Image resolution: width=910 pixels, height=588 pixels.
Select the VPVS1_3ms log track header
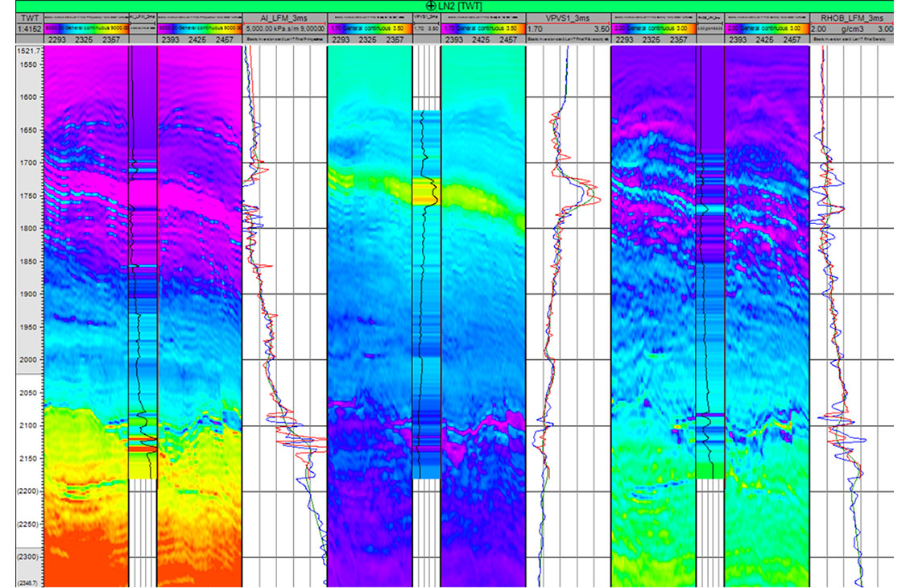point(567,17)
